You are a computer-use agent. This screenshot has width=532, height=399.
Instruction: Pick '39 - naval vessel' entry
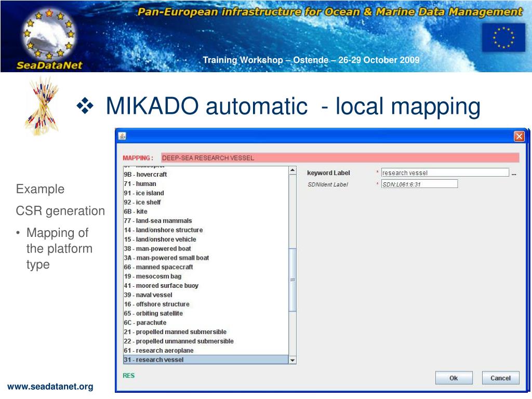tap(206, 295)
